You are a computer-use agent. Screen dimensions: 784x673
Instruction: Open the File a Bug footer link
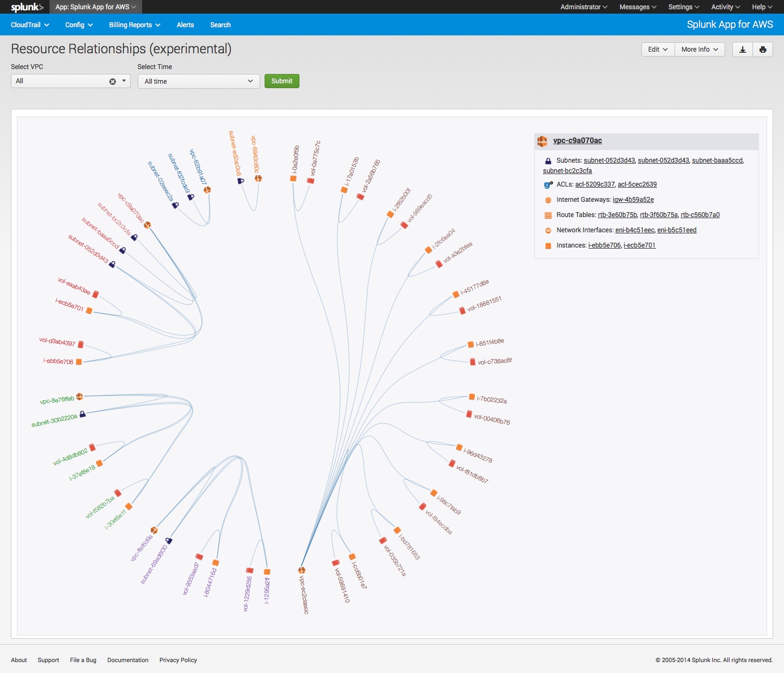click(83, 660)
